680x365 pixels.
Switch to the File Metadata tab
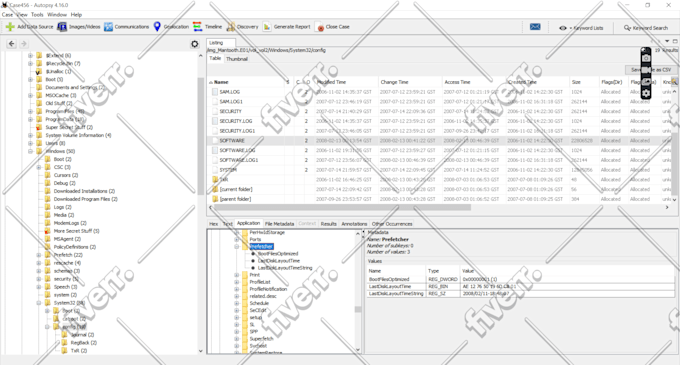[x=279, y=224]
